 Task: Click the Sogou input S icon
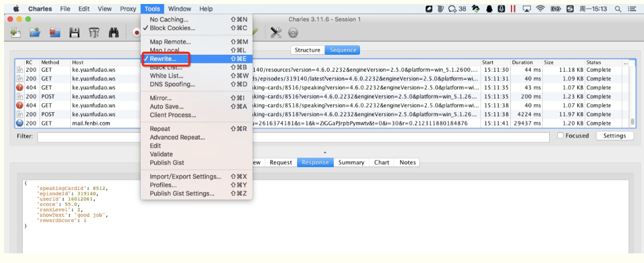coord(570,9)
